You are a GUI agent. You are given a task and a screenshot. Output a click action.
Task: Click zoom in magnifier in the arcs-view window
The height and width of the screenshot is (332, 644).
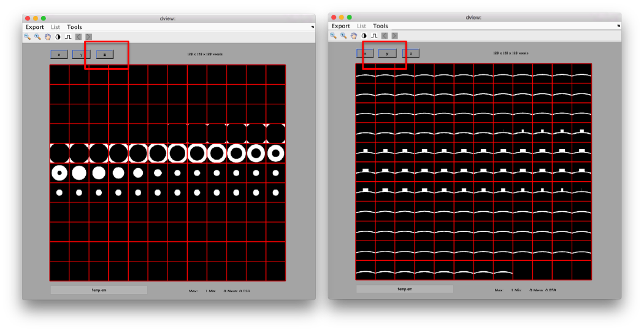[x=343, y=36]
